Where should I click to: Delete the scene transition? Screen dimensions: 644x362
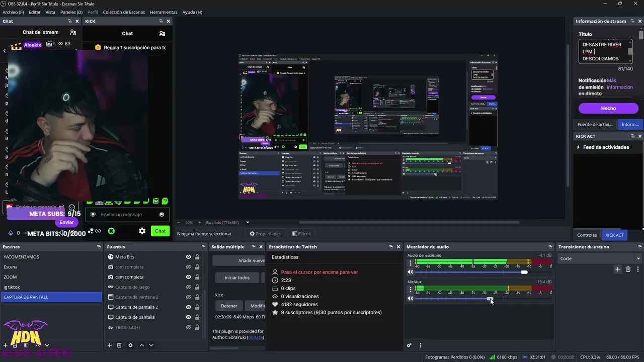628,269
